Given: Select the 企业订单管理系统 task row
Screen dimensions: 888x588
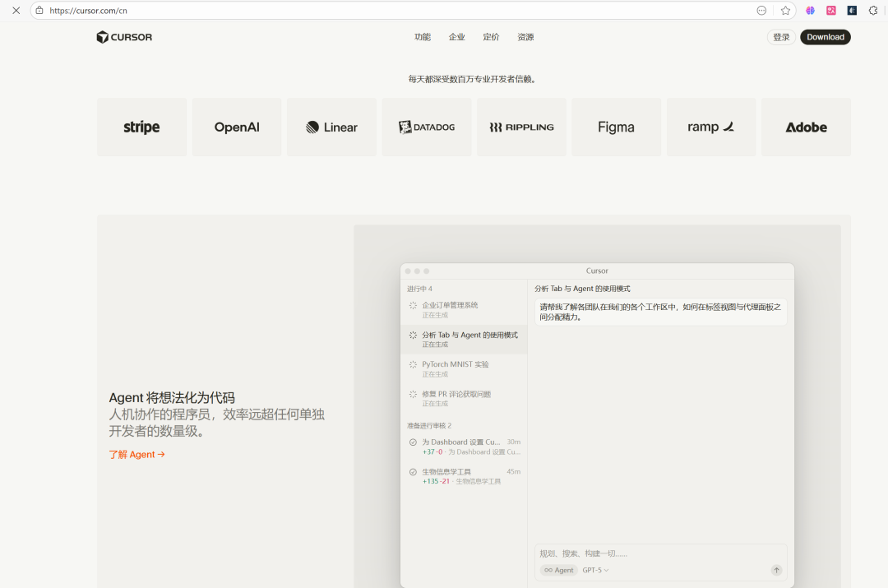Looking at the screenshot, I should point(464,310).
